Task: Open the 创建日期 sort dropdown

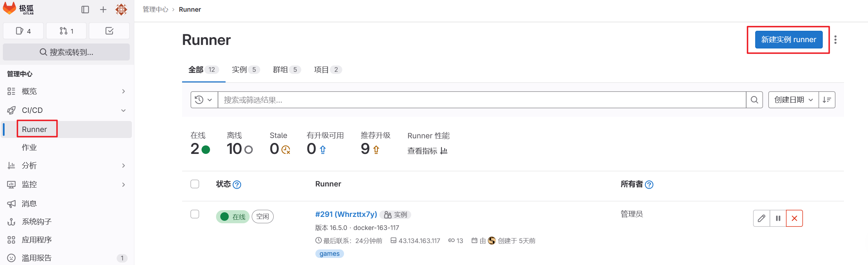Action: coord(793,100)
